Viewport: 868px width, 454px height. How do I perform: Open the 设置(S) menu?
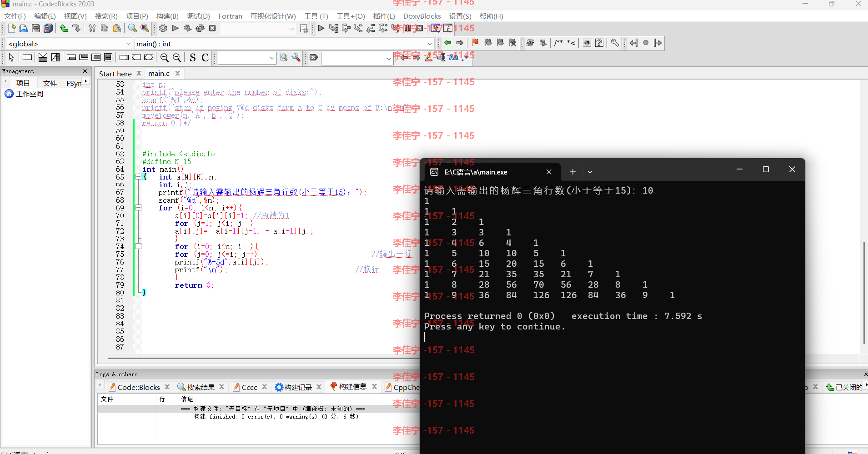coord(460,16)
